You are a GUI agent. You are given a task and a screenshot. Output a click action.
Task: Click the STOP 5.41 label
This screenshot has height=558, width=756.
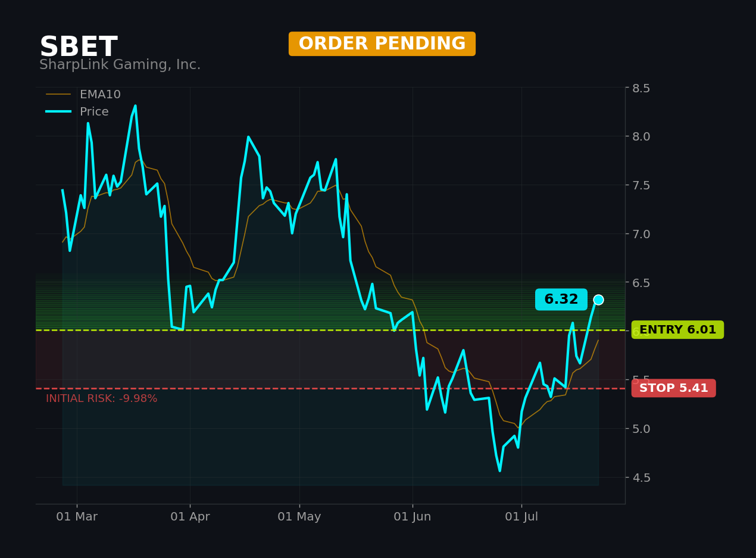pos(674,388)
